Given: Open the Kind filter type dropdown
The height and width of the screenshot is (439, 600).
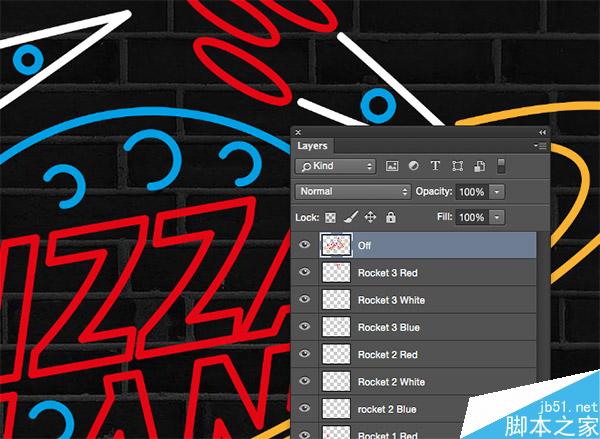Looking at the screenshot, I should tap(336, 166).
